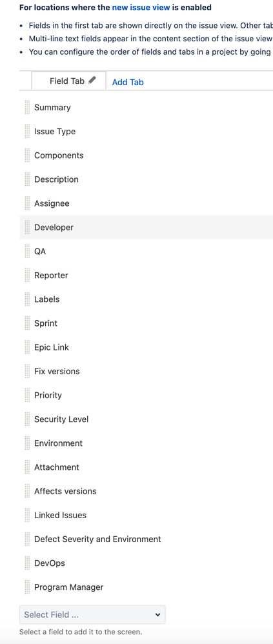
Task: Select the Fix versions field row
Action: point(146,371)
